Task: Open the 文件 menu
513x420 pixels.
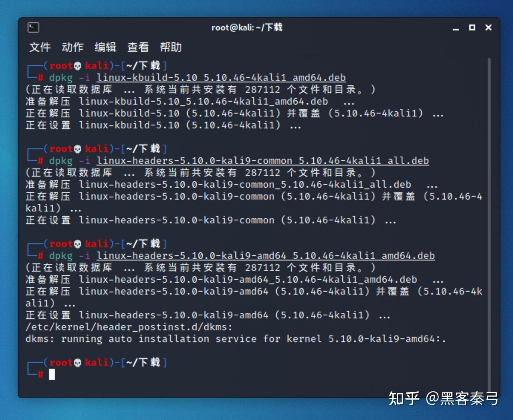Action: tap(40, 47)
